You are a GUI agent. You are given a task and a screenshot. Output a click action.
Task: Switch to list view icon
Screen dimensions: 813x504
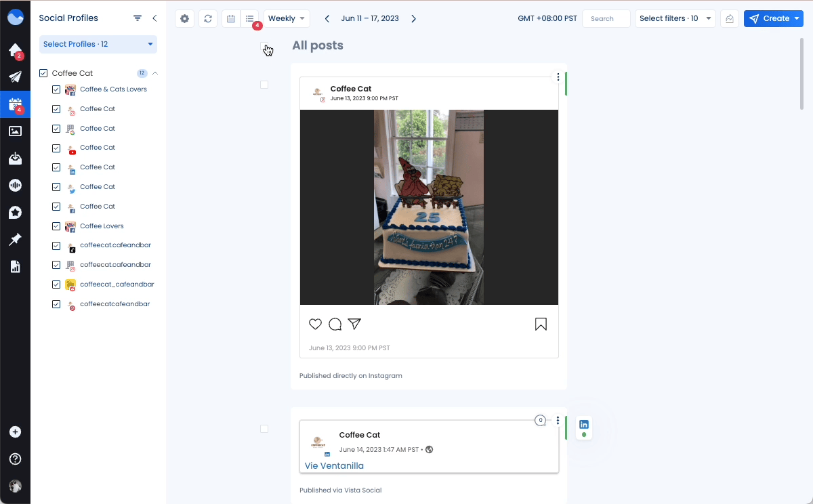click(250, 18)
